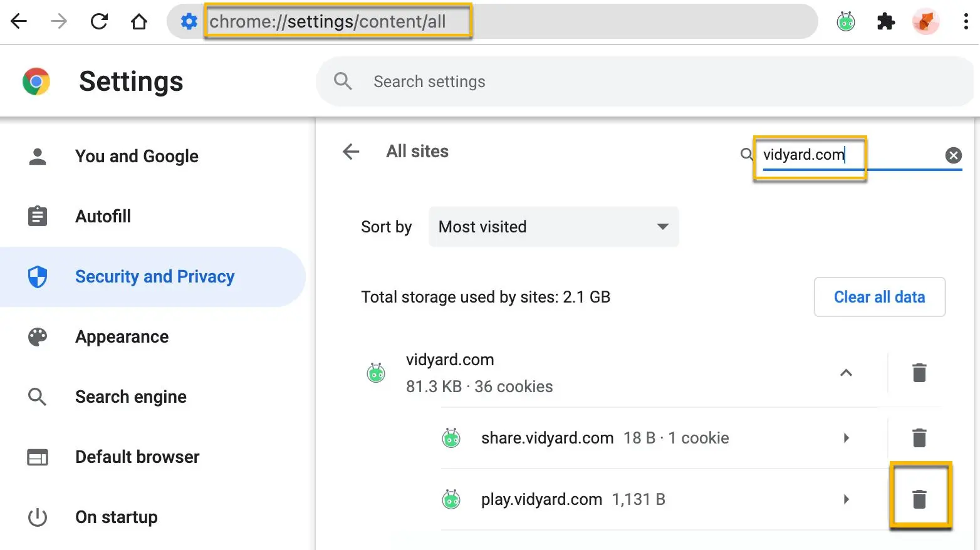The height and width of the screenshot is (550, 980).
Task: Click the share.vidyard.com row label
Action: pos(547,438)
